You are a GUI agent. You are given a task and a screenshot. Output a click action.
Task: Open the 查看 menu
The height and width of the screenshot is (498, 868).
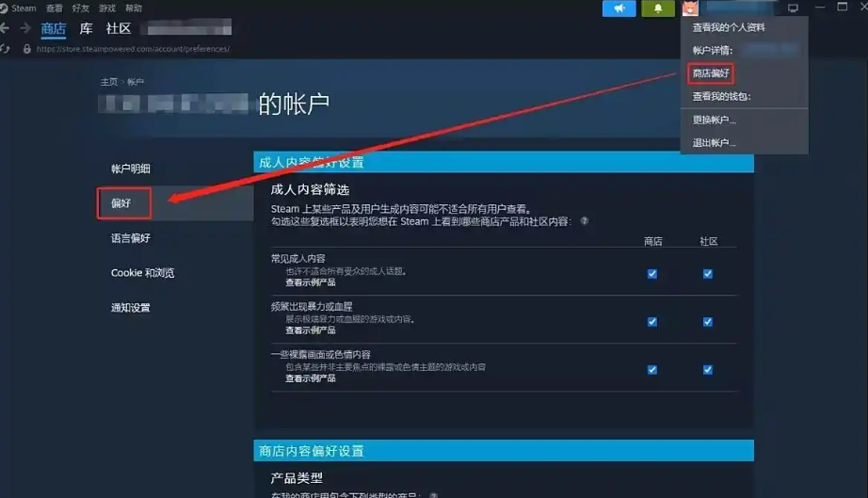click(x=55, y=8)
